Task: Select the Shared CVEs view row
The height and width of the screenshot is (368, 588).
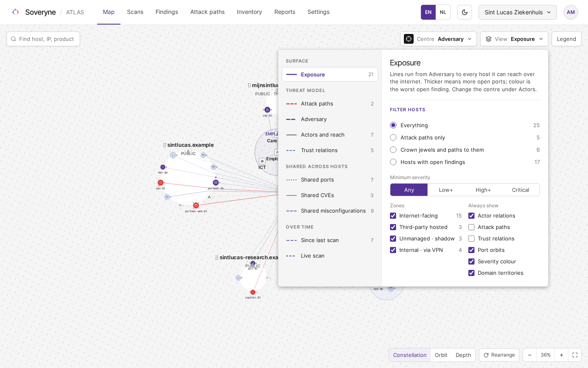Action: point(330,195)
